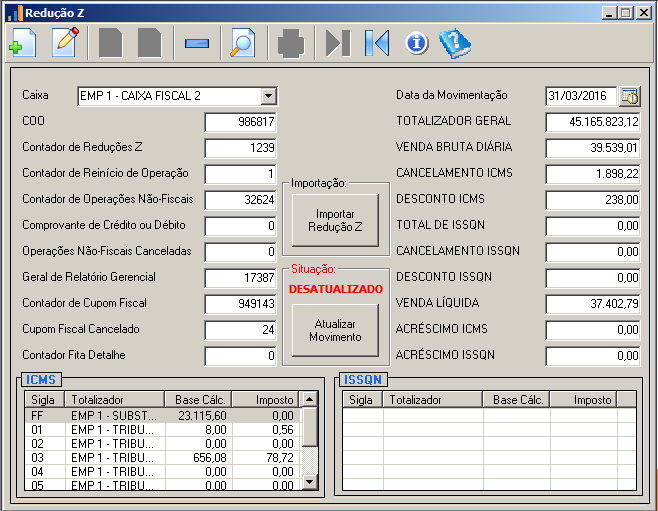Image resolution: width=658 pixels, height=511 pixels.
Task: Click the Contador de Reduções Z field
Action: [240, 148]
